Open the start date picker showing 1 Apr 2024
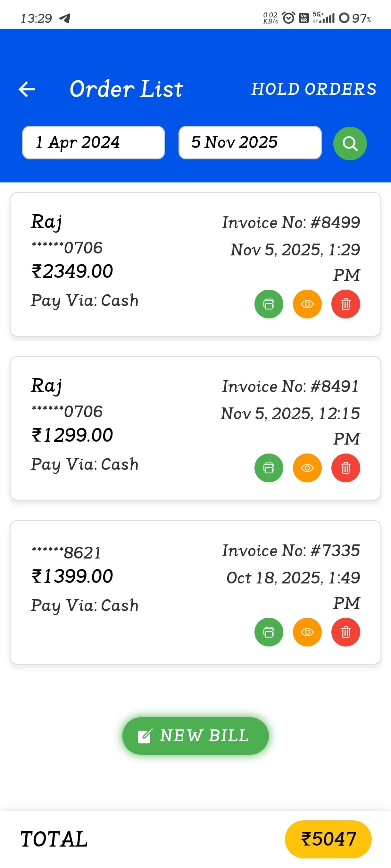 click(94, 142)
